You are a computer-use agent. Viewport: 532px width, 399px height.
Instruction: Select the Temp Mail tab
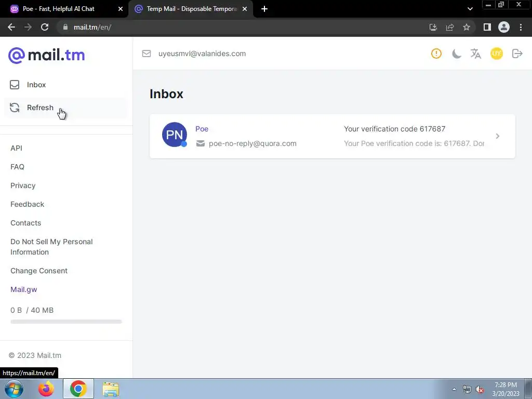pos(192,9)
